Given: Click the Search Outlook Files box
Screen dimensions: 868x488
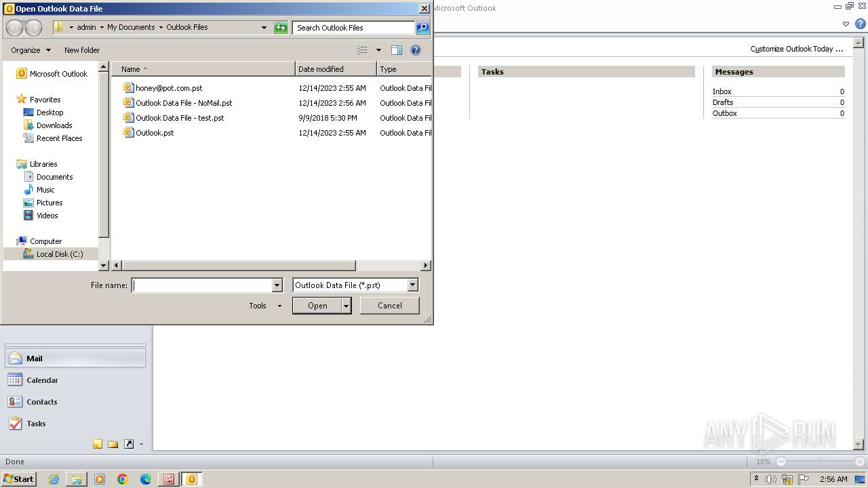Looking at the screenshot, I should 354,28.
